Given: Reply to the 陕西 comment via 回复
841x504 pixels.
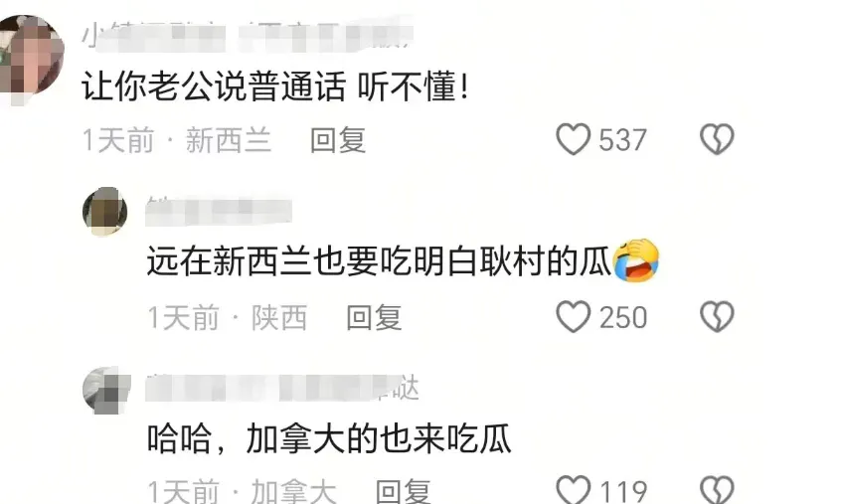Looking at the screenshot, I should 374,317.
